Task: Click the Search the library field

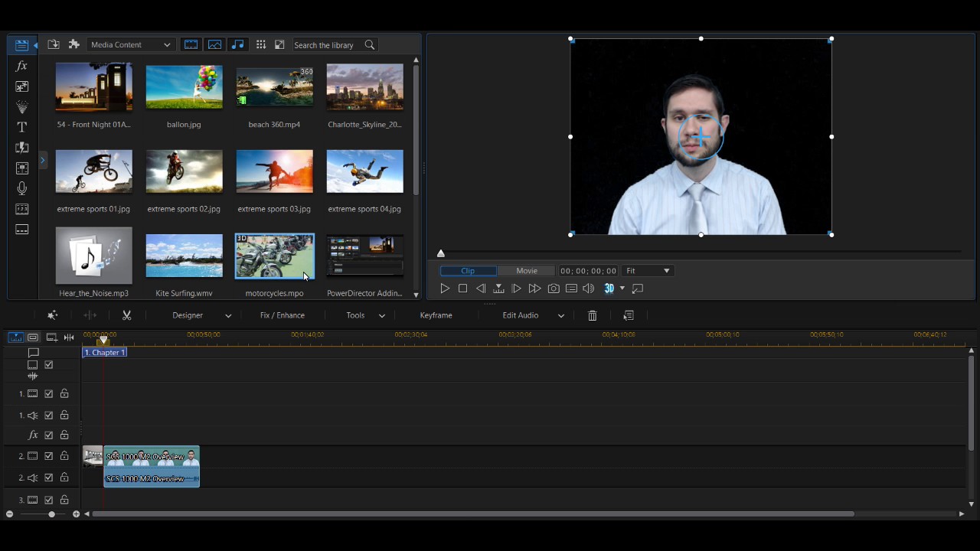Action: point(328,44)
